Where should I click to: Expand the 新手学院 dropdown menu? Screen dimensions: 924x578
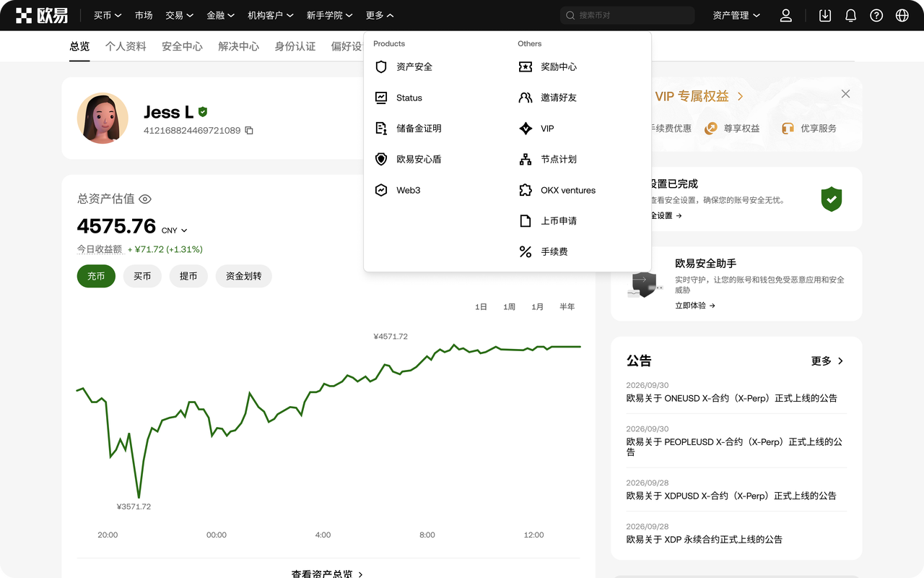(x=329, y=15)
